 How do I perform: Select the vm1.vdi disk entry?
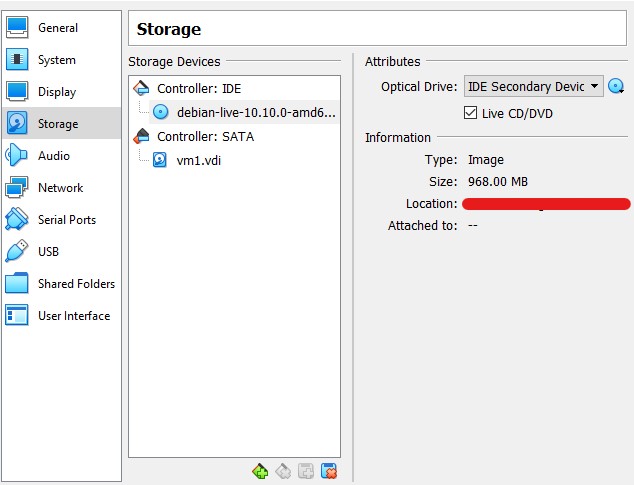(x=199, y=161)
